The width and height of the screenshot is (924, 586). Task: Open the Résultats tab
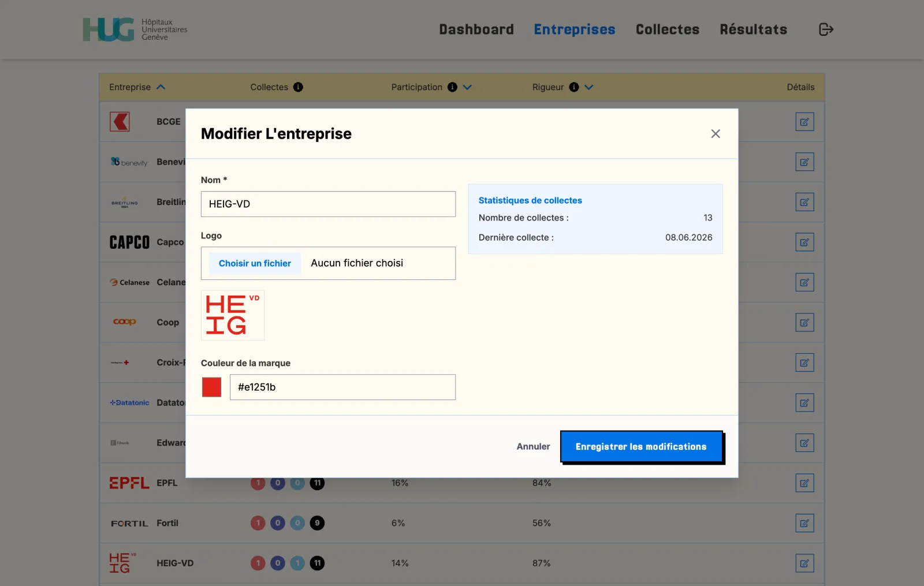click(x=754, y=29)
